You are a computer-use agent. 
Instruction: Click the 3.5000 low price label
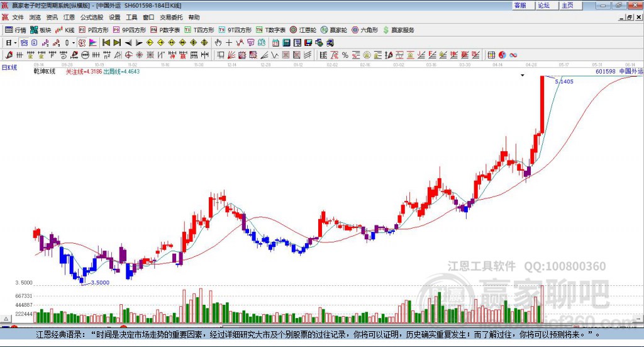[x=100, y=283]
